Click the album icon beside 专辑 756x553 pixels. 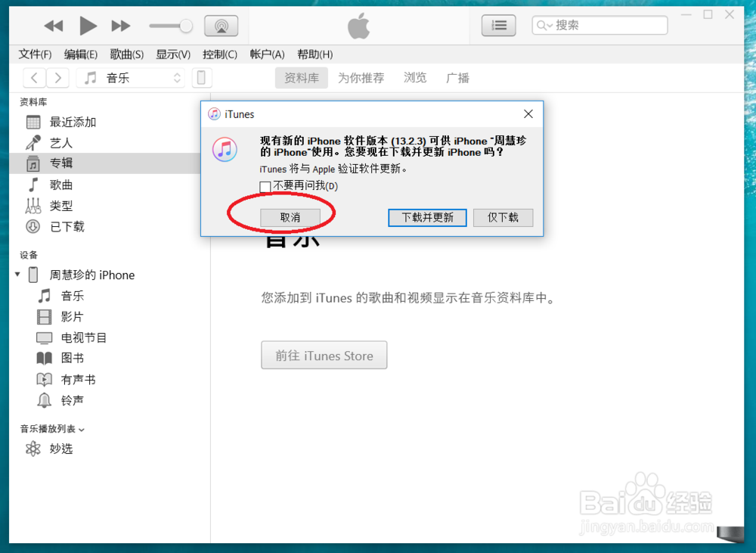point(33,163)
